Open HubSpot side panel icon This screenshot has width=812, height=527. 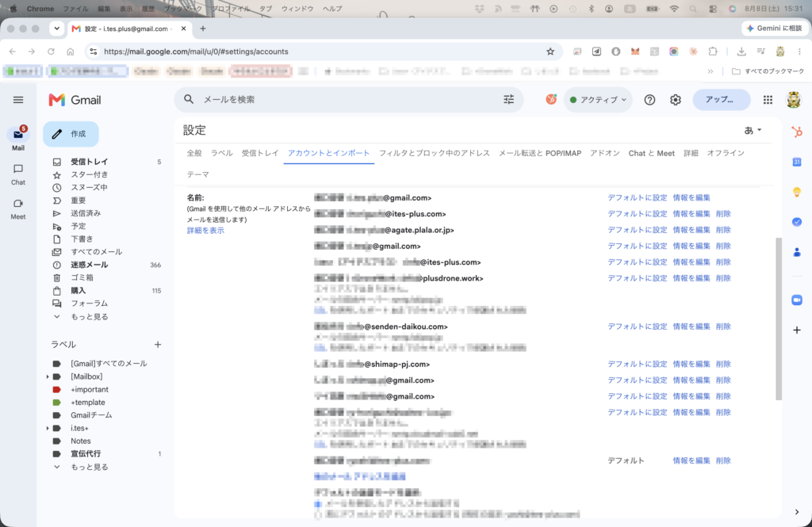pos(796,132)
